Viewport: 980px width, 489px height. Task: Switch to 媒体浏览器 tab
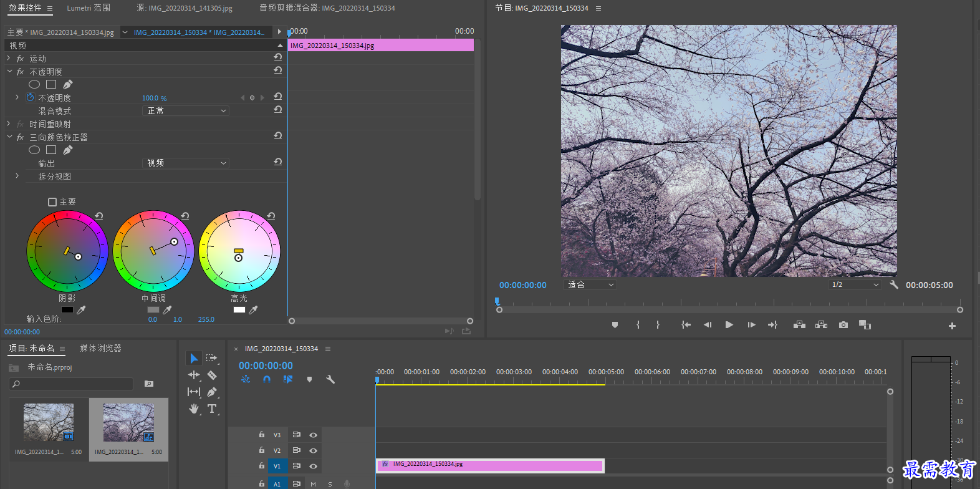coord(100,348)
